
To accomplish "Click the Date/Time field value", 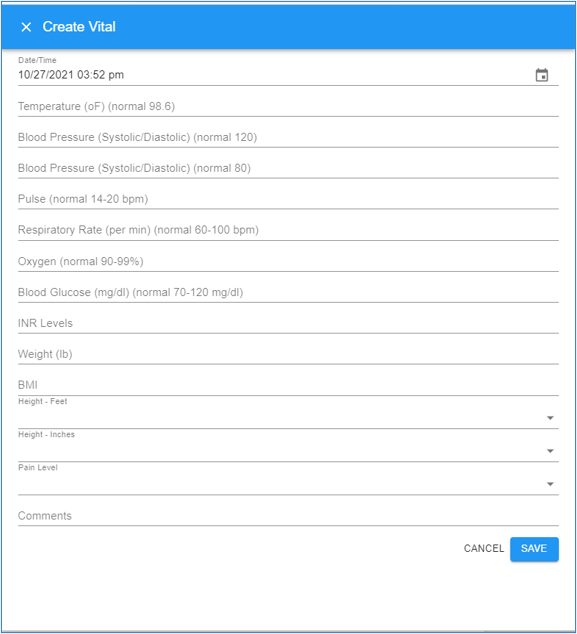I will [71, 75].
